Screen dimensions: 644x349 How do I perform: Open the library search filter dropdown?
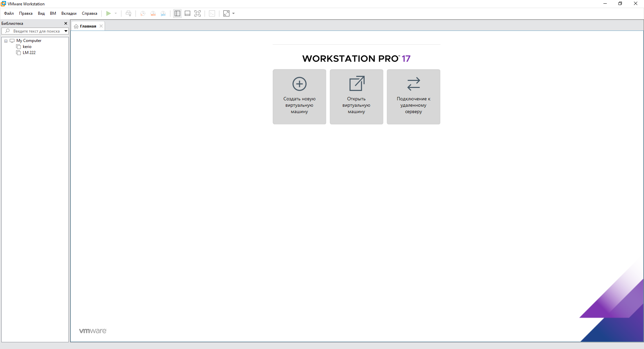point(66,31)
